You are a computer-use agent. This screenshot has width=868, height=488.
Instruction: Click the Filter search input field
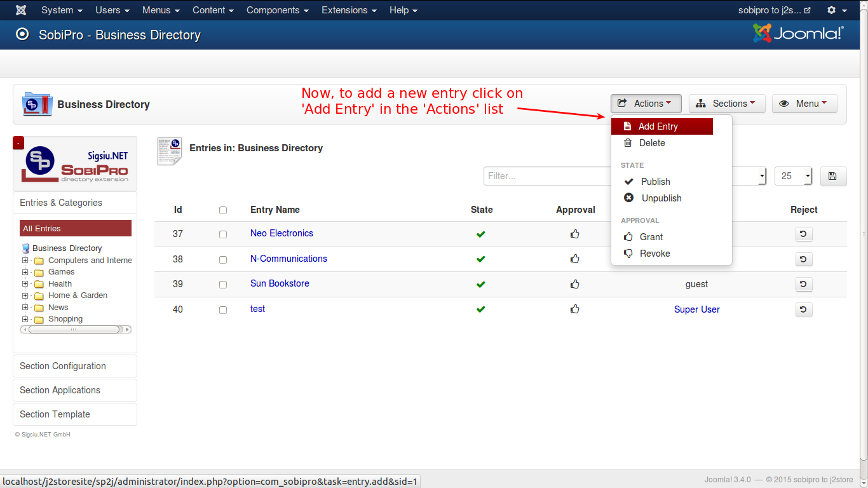(547, 176)
